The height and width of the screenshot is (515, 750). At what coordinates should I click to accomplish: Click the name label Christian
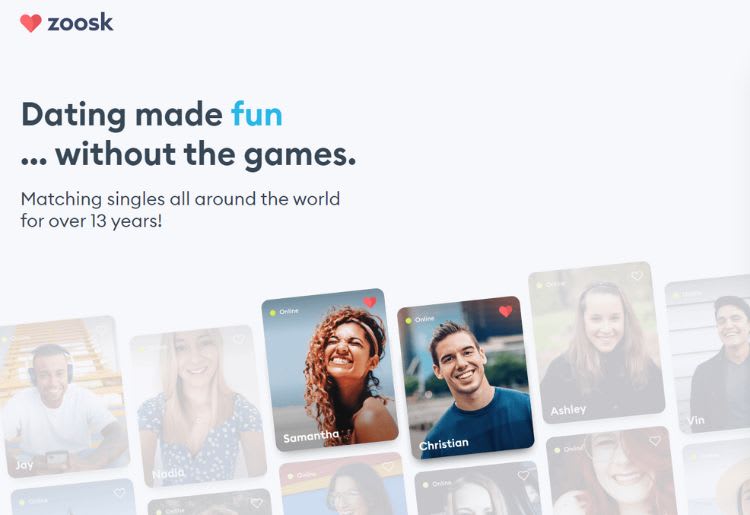444,444
